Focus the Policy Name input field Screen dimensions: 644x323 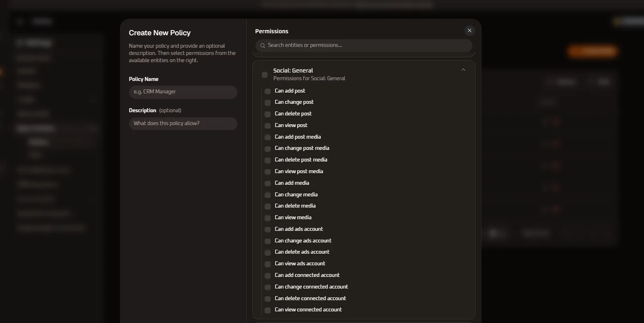pyautogui.click(x=183, y=92)
